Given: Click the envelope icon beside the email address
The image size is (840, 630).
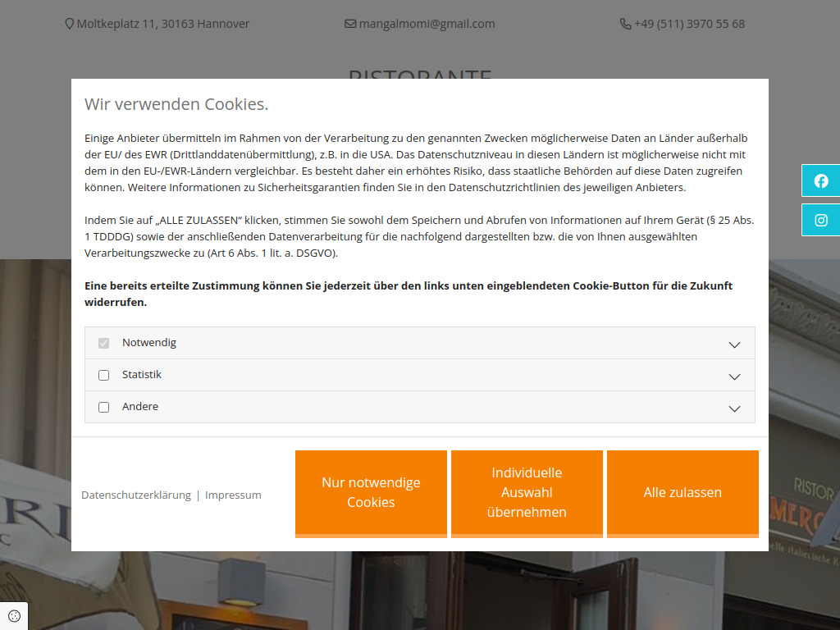Looking at the screenshot, I should (350, 23).
